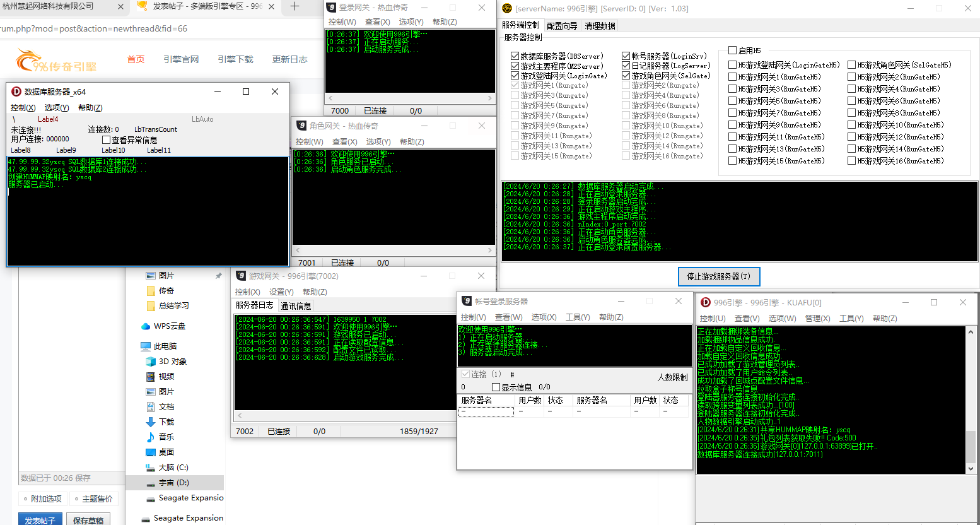Viewport: 980px width, 525px height.
Task: Open the 桌面 desktop icon
Action: pyautogui.click(x=151, y=452)
